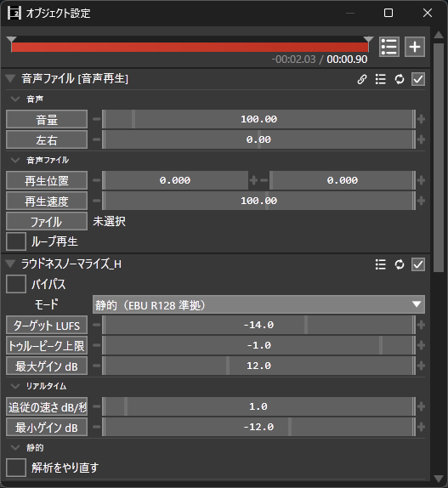Increase 左右 with its plus icon
448x488 pixels.
421,139
